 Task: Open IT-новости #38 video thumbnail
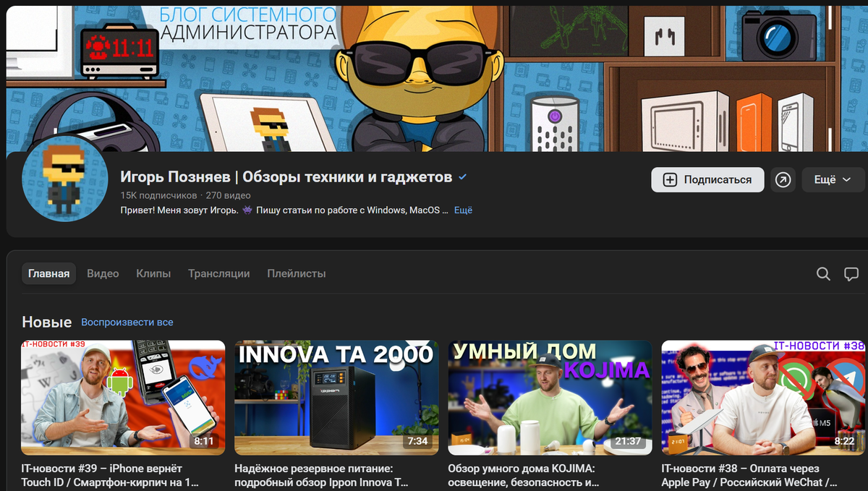tap(763, 398)
